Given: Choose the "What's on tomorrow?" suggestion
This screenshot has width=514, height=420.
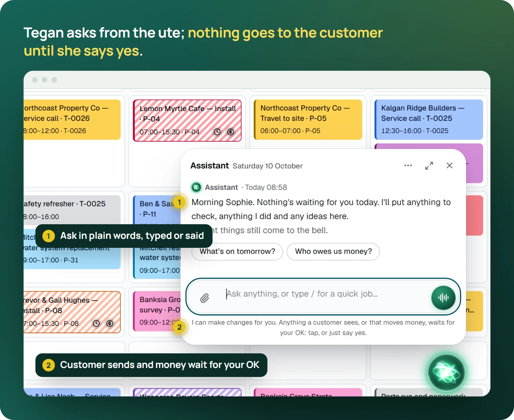Looking at the screenshot, I should (x=237, y=251).
